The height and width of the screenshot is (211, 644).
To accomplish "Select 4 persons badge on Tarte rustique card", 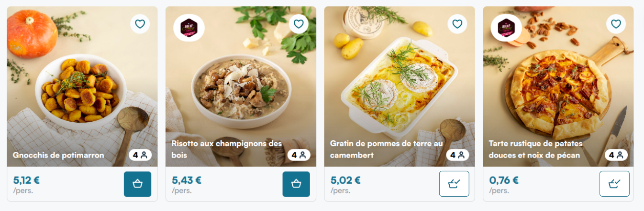I will click(x=617, y=155).
